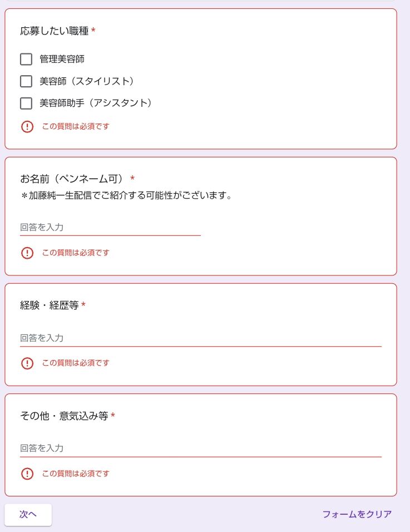Click the error icon under 経験・経歴等 field
The image size is (410, 532).
[27, 363]
